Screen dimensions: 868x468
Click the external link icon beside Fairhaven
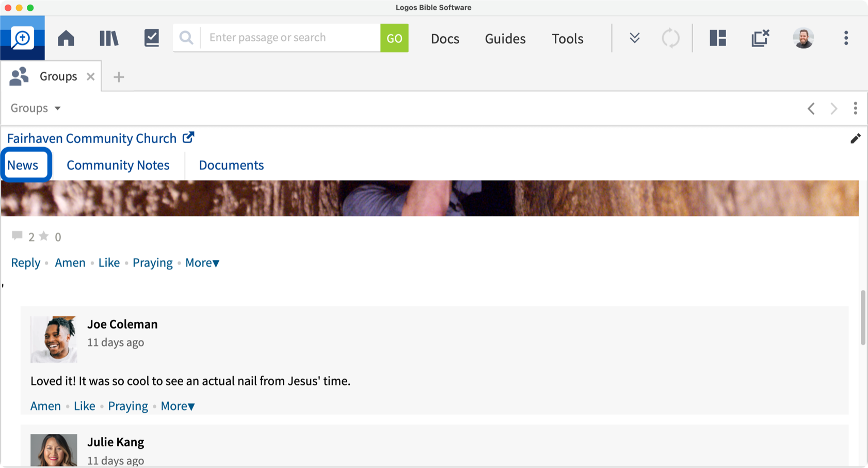point(188,137)
